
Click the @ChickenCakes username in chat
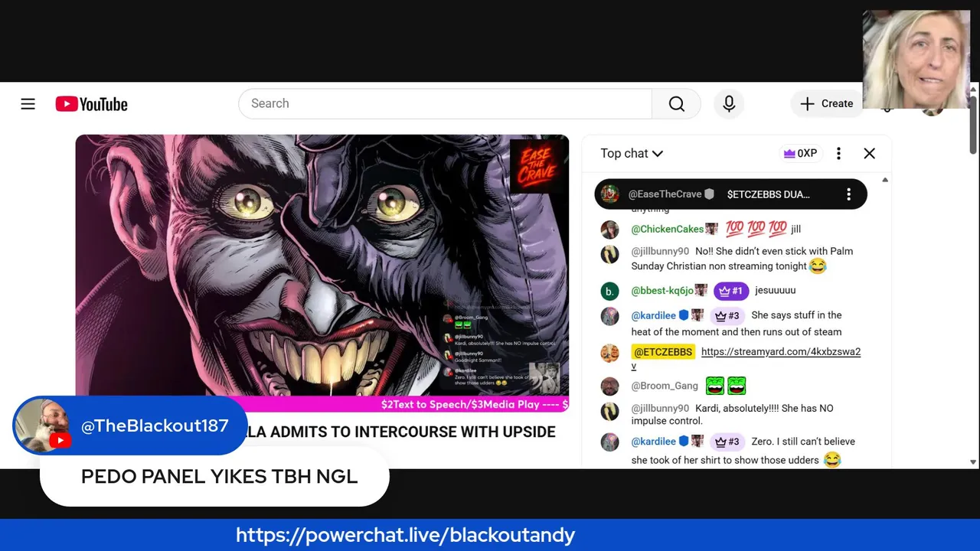(667, 229)
